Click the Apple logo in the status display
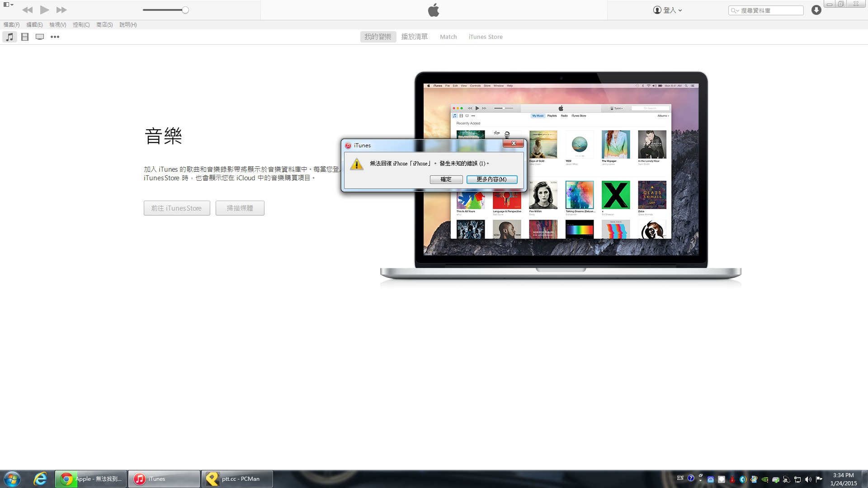Image resolution: width=868 pixels, height=488 pixels. tap(434, 10)
